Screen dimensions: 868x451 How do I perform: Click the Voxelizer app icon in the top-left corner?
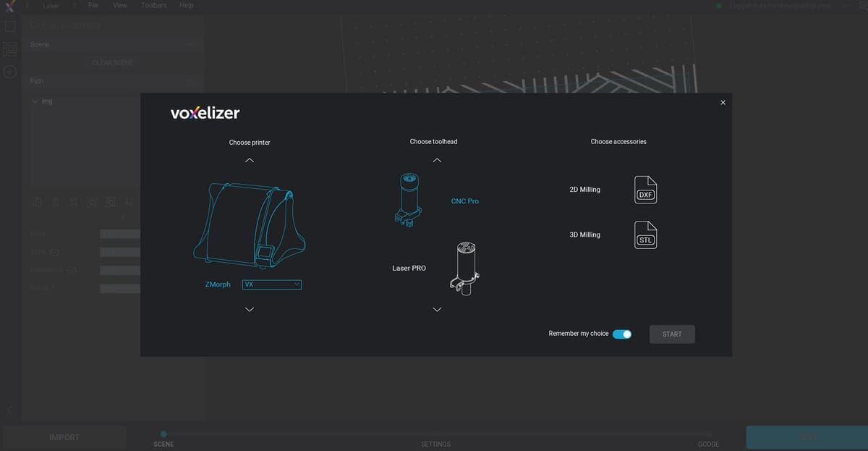[x=9, y=6]
